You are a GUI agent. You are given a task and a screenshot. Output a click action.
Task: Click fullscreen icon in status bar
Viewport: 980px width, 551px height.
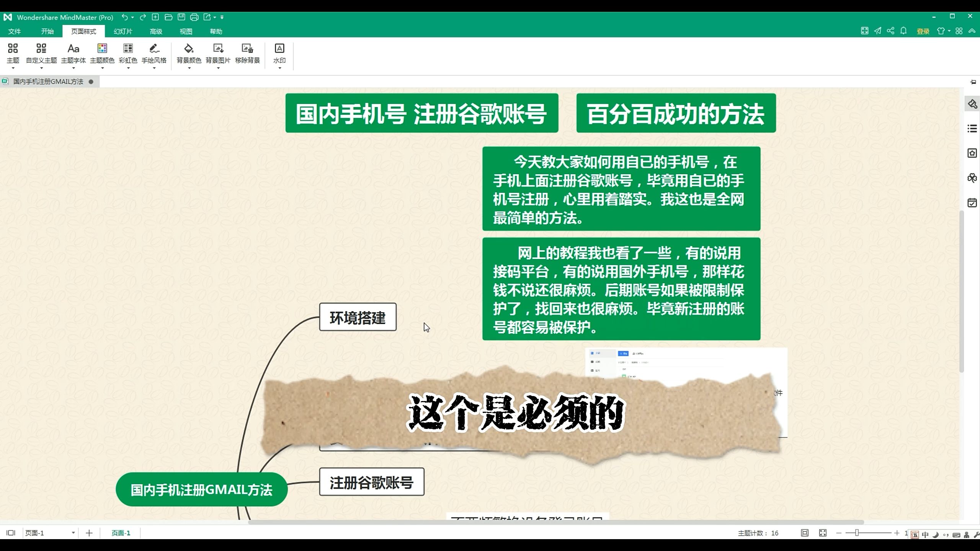823,533
